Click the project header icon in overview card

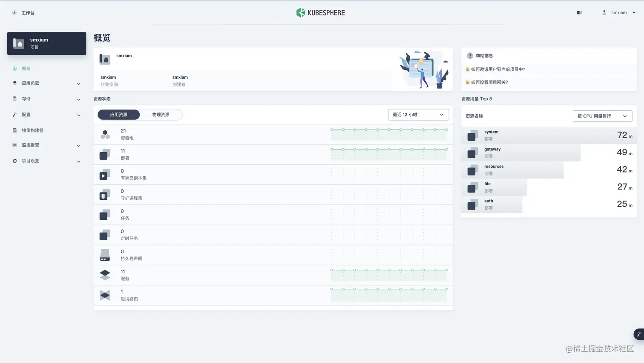105,59
